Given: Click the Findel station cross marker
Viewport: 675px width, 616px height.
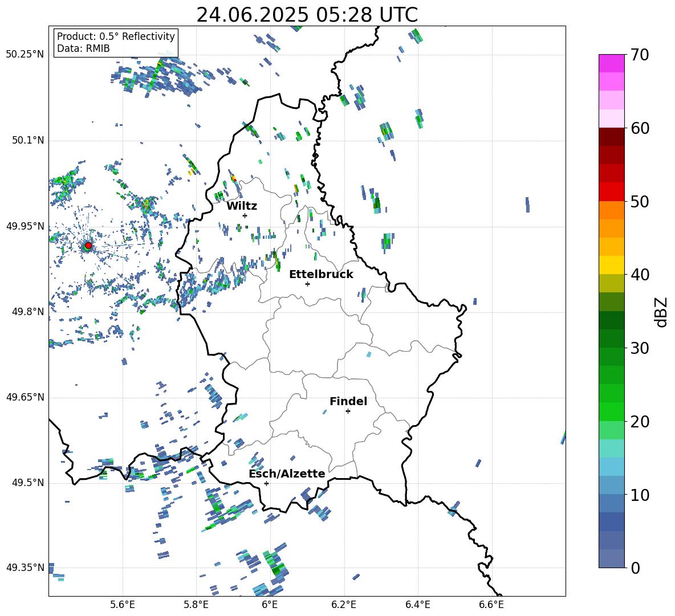Looking at the screenshot, I should [348, 411].
